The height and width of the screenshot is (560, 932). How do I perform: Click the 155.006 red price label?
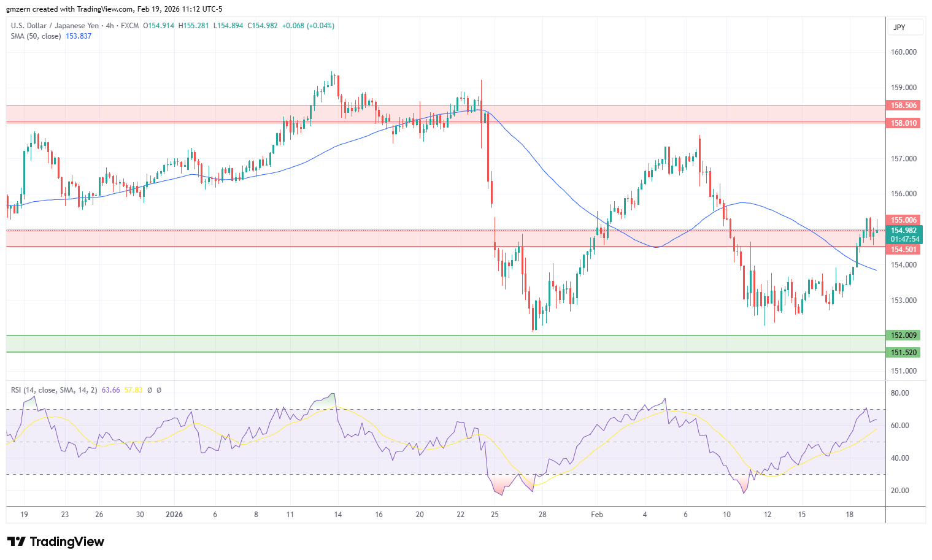[904, 220]
